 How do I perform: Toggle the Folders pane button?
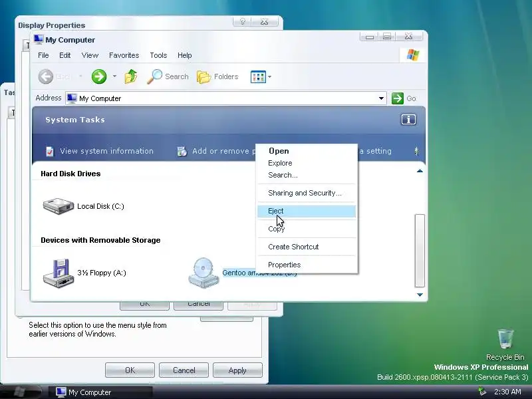[217, 76]
